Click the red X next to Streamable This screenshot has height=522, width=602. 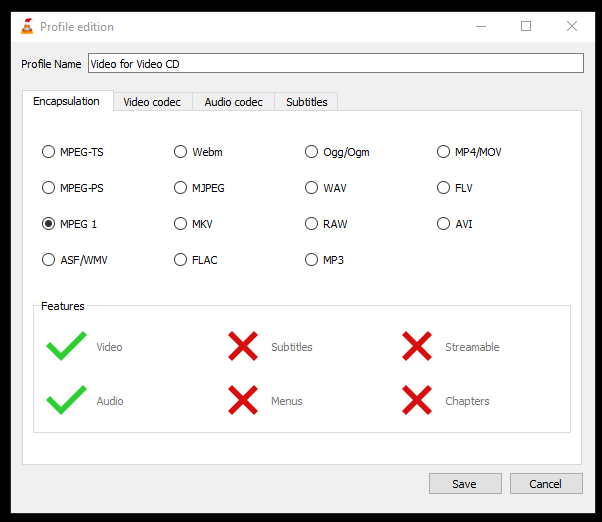click(x=417, y=346)
